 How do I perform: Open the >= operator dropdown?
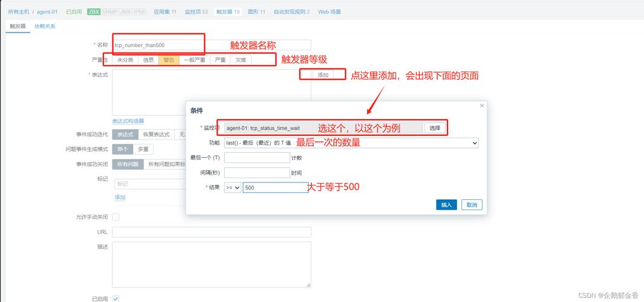232,187
